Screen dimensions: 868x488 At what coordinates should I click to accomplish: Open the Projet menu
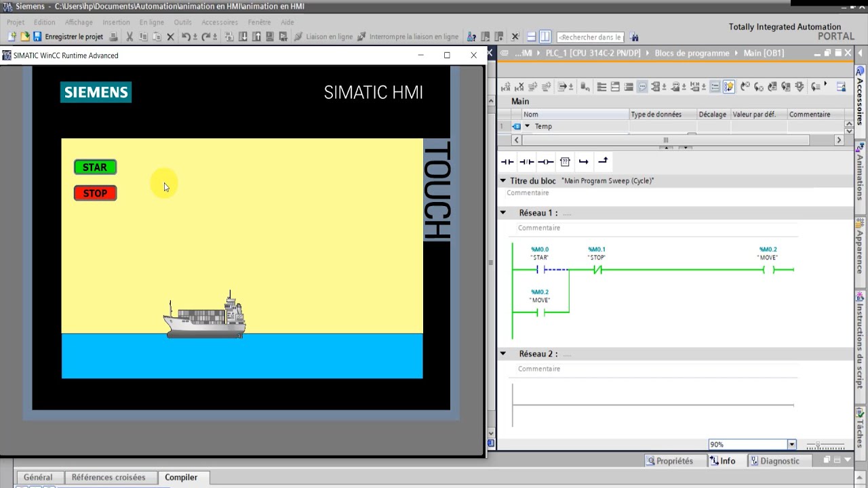pyautogui.click(x=16, y=22)
